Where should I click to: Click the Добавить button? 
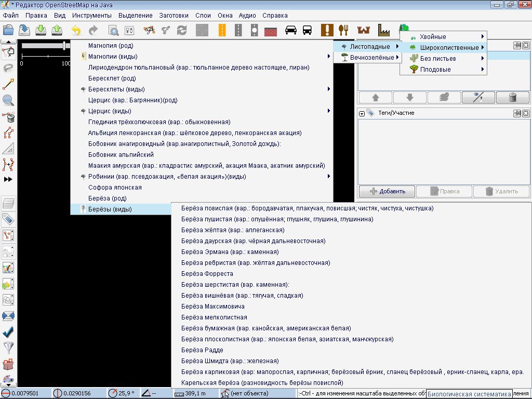[386, 191]
